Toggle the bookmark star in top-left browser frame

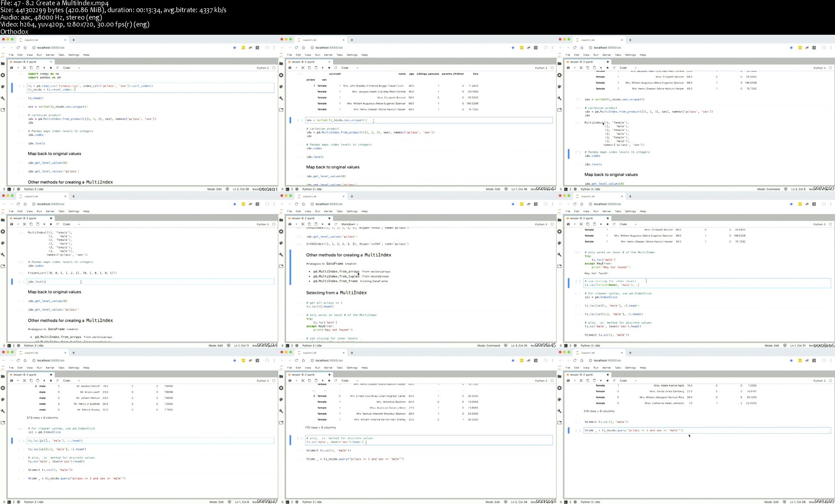234,48
